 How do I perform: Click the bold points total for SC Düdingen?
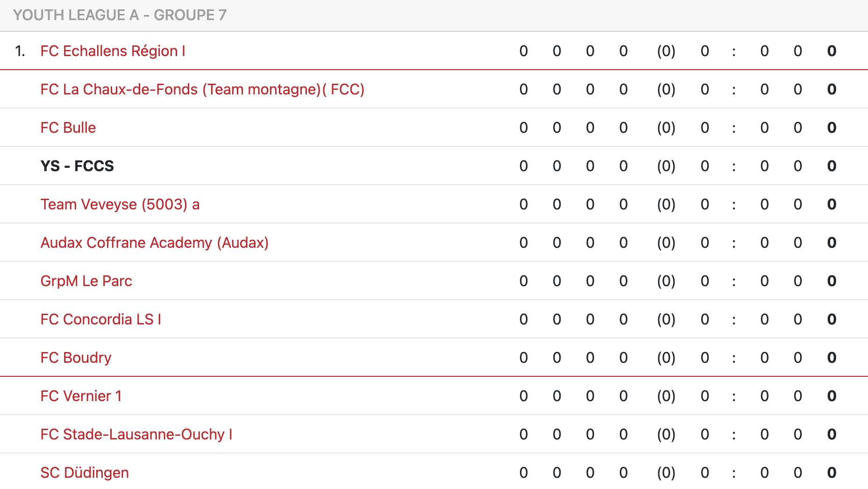click(x=832, y=473)
